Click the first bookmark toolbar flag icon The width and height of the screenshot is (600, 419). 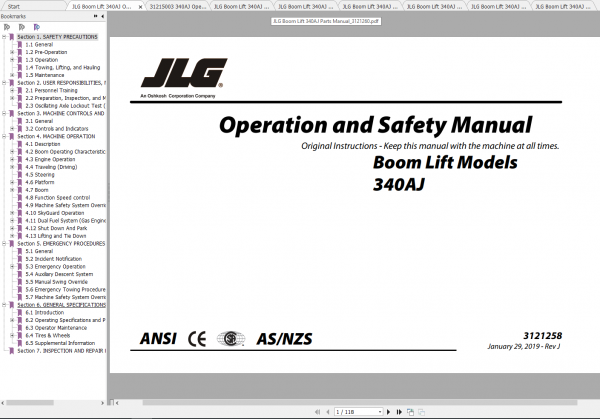[x=7, y=27]
